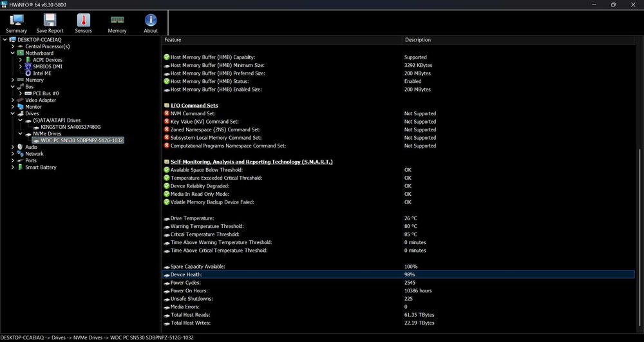Collapse the Drives node
644x342 pixels.
coord(13,113)
